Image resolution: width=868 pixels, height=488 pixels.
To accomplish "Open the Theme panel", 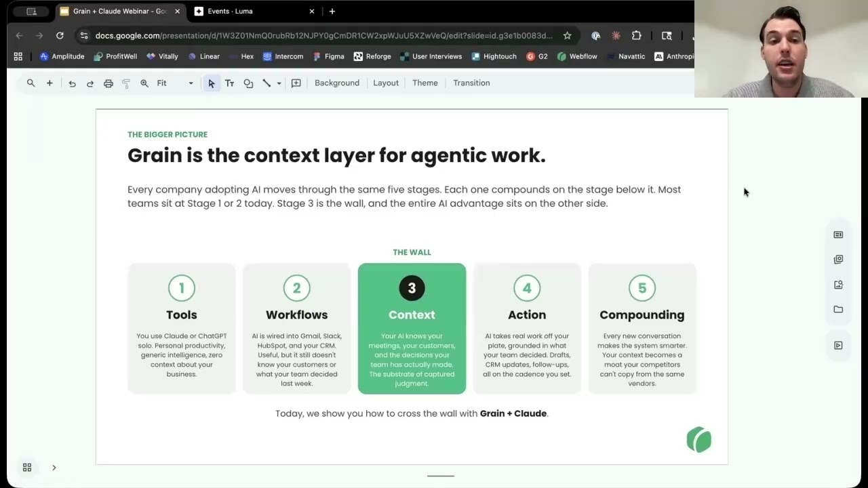I will pos(425,83).
